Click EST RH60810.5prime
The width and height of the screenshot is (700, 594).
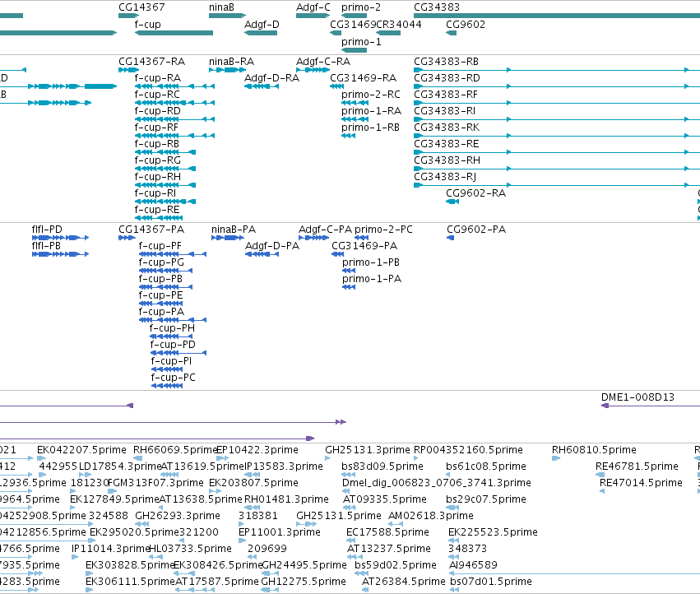(x=594, y=450)
